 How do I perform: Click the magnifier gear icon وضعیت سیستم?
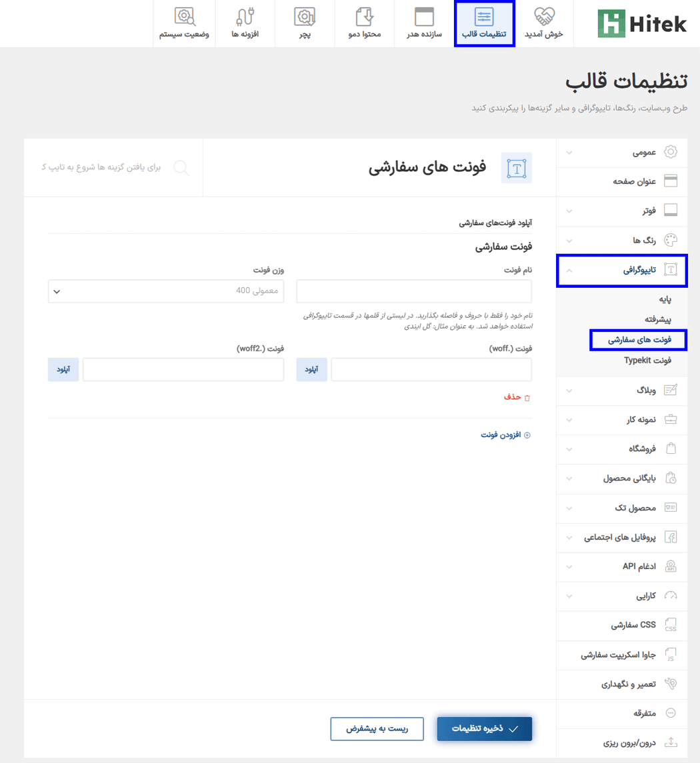(185, 17)
